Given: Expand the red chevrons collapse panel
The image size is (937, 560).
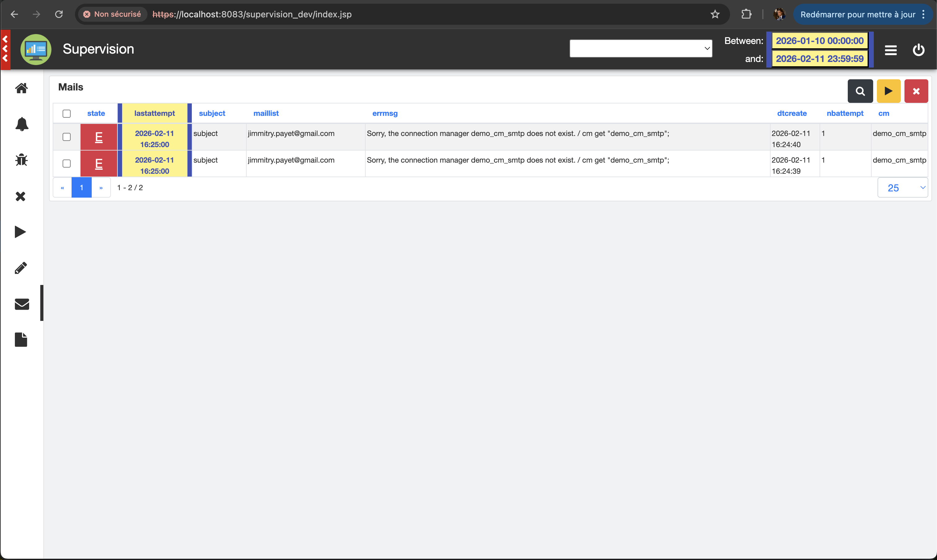Looking at the screenshot, I should [5, 49].
